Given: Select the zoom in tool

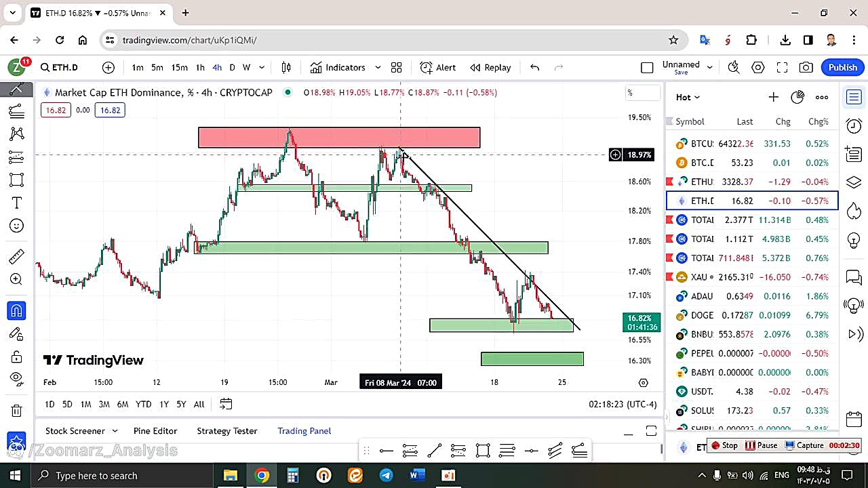Looking at the screenshot, I should click(17, 279).
